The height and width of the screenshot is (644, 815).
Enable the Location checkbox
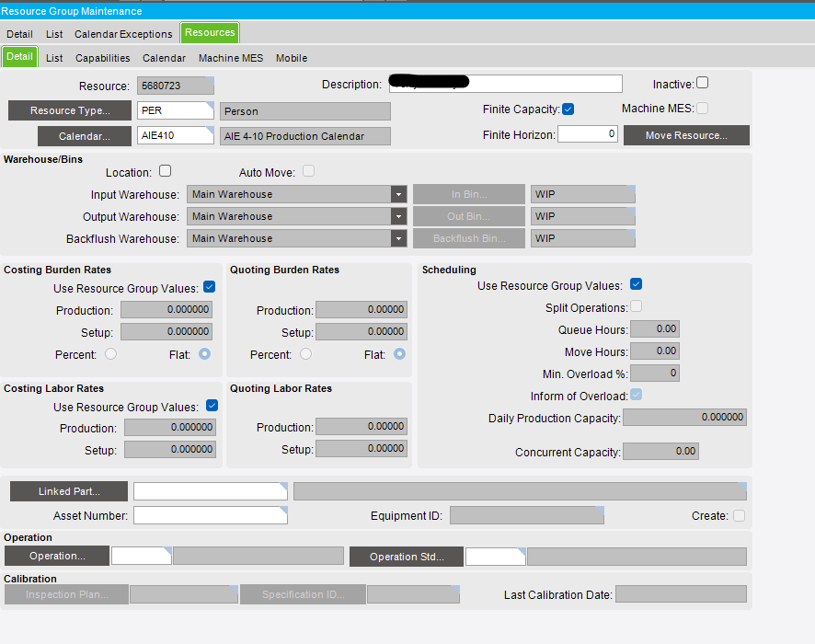(x=166, y=171)
